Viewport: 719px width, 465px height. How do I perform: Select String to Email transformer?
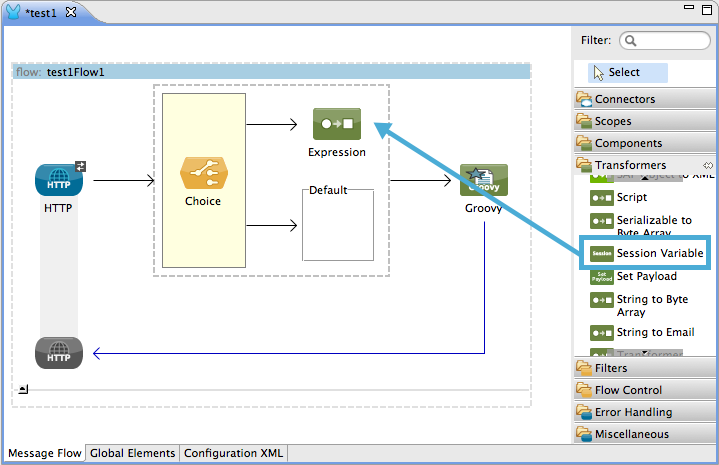[x=655, y=333]
